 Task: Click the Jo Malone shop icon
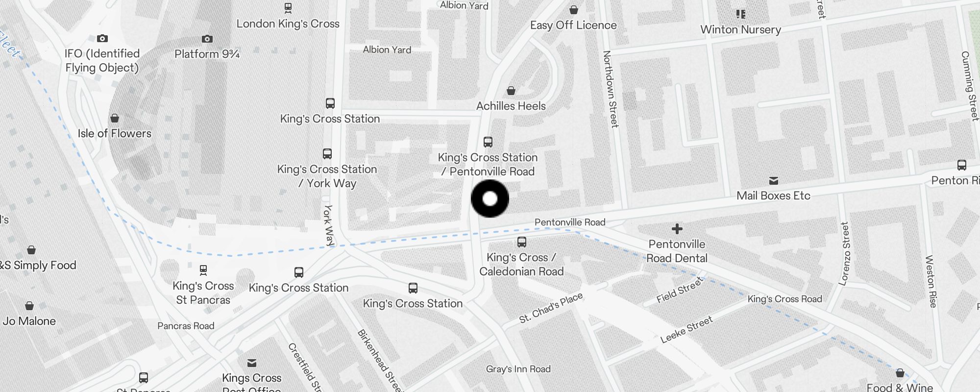pyautogui.click(x=29, y=306)
